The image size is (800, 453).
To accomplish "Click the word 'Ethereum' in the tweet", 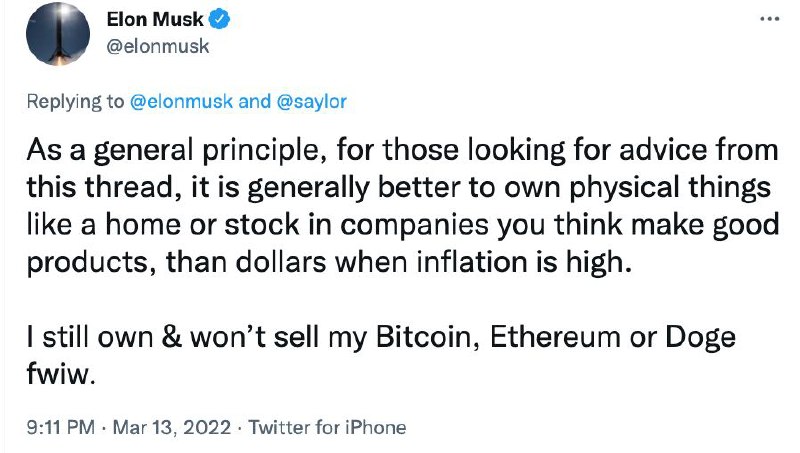I will coord(556,337).
